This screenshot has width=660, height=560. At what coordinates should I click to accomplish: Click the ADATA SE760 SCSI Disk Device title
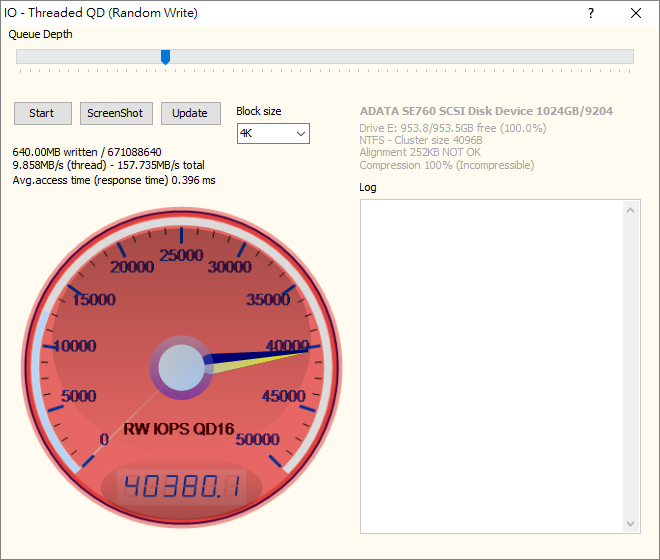point(486,111)
